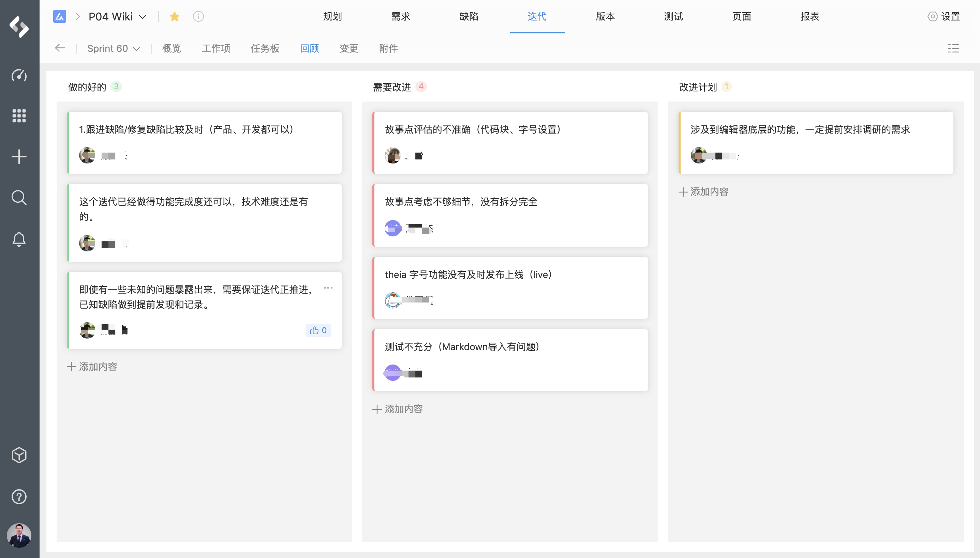This screenshot has width=980, height=558.
Task: Open the help question mark icon
Action: pyautogui.click(x=19, y=497)
